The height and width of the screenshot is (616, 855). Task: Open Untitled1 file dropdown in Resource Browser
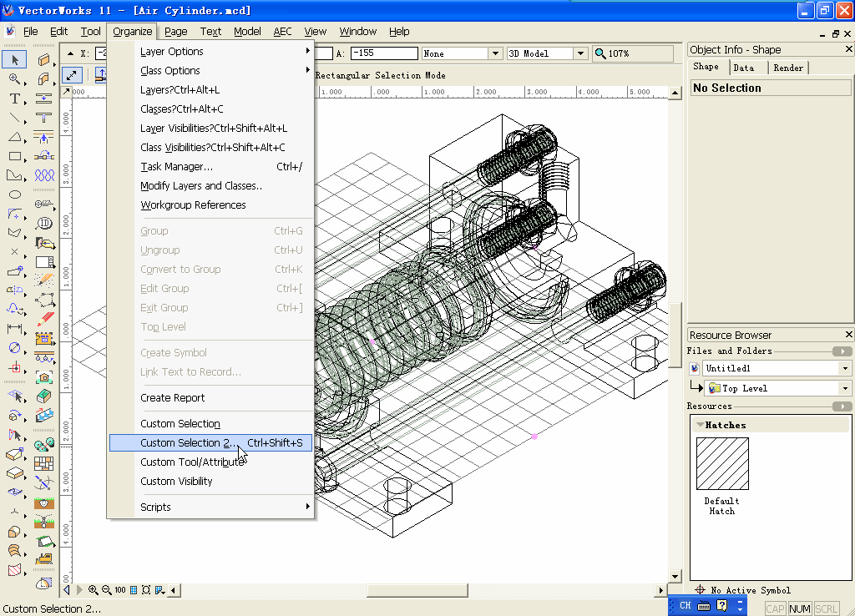point(845,368)
